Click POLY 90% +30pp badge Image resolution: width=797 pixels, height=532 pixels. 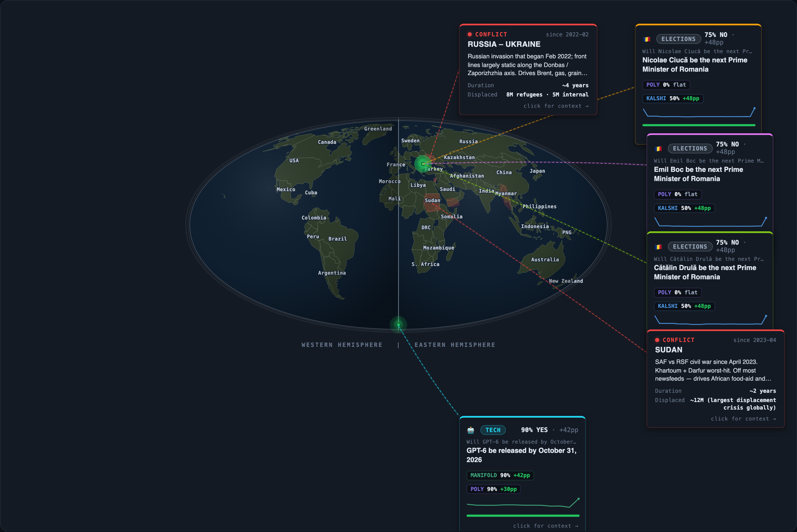click(494, 489)
